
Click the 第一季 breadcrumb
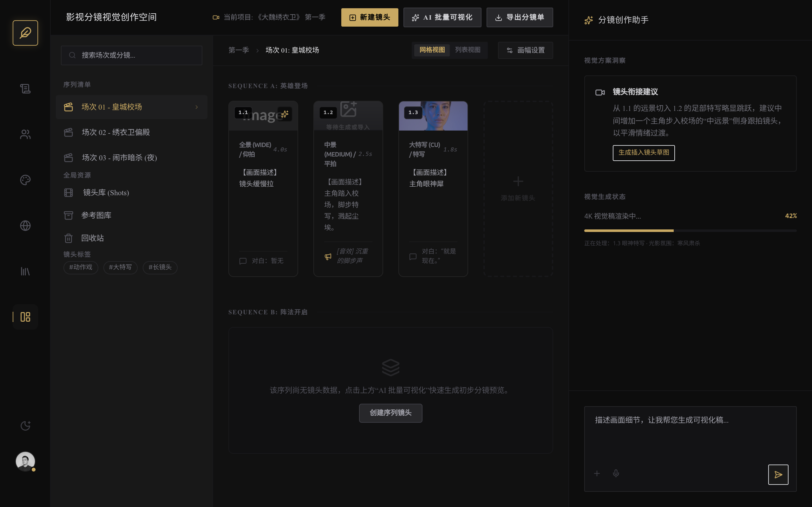(x=239, y=50)
